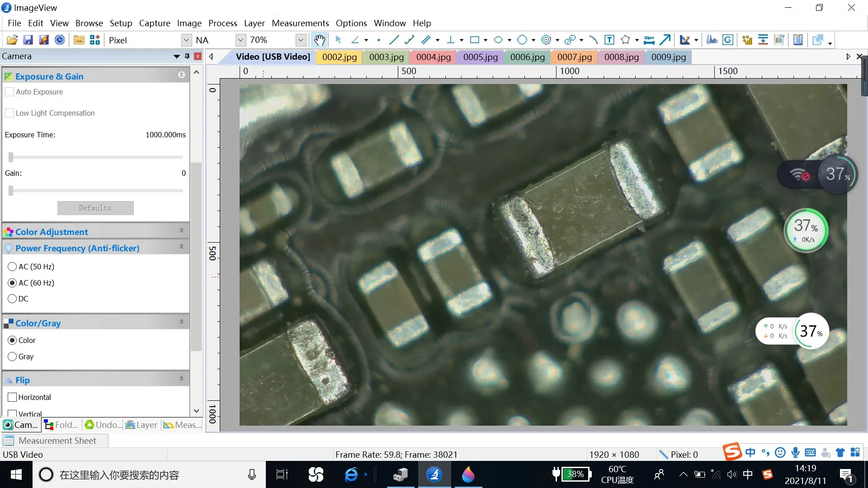Select the AC (50 Hz) radio option
This screenshot has height=488, width=868.
[12, 267]
